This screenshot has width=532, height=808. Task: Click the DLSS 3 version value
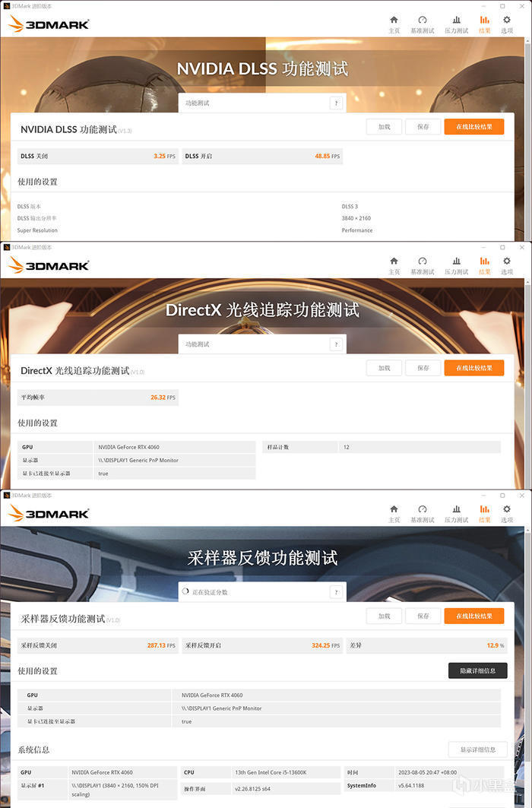click(x=350, y=206)
